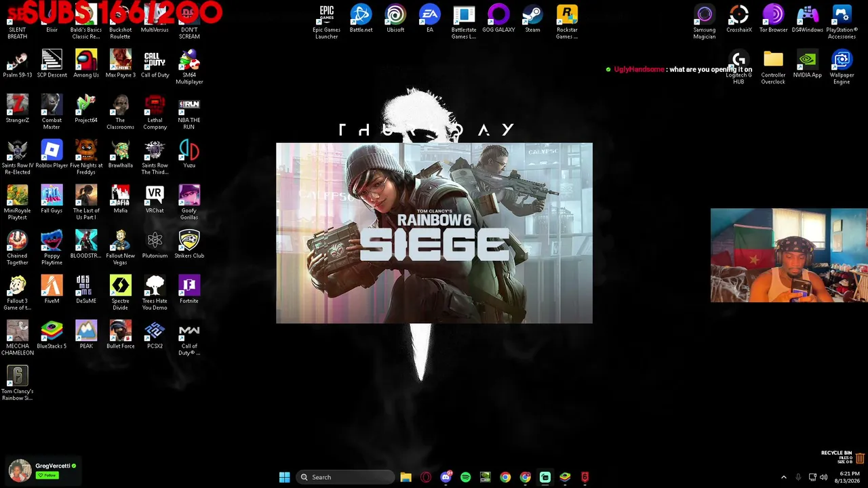Click the Rainbow Six Siege splash image
This screenshot has height=488, width=868.
(x=434, y=232)
